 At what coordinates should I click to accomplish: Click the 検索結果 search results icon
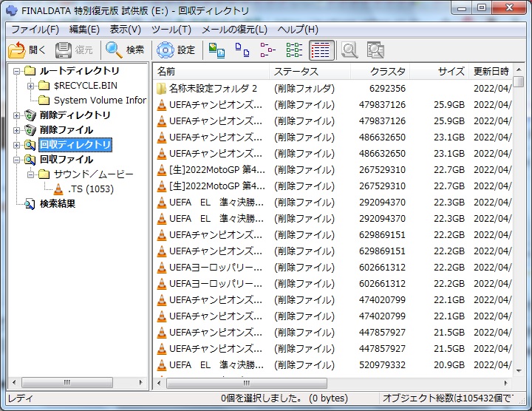[30, 204]
